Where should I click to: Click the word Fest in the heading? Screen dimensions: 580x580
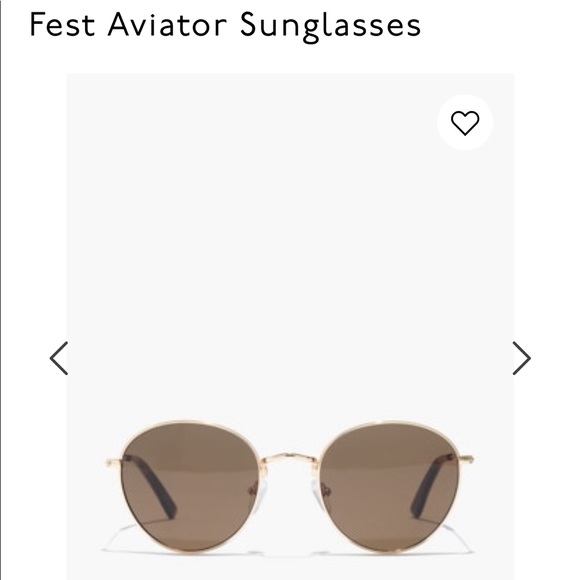[62, 24]
